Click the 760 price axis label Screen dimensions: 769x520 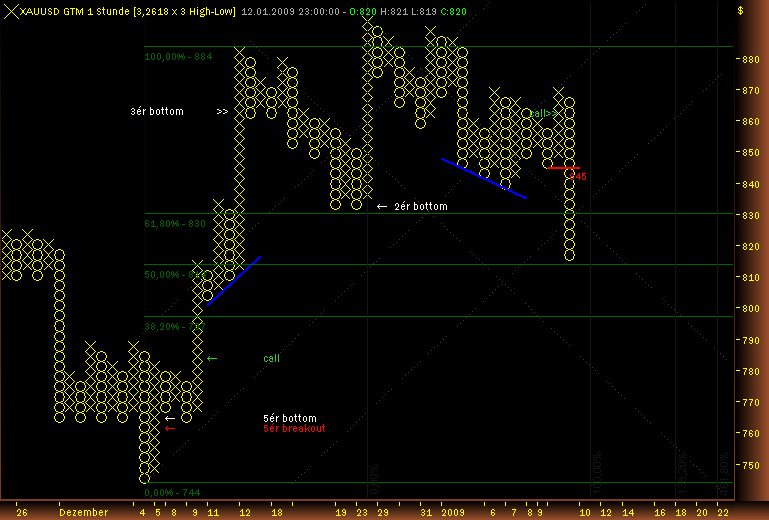pyautogui.click(x=749, y=434)
